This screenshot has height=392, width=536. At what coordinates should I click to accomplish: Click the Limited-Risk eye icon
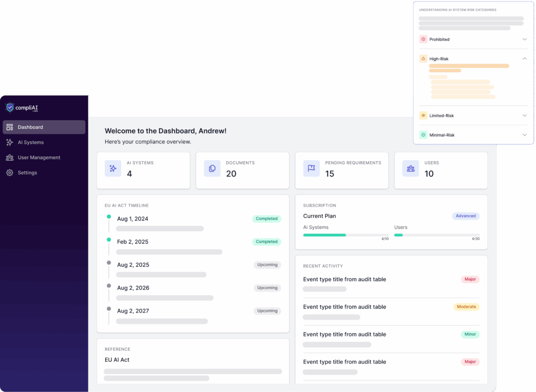423,116
